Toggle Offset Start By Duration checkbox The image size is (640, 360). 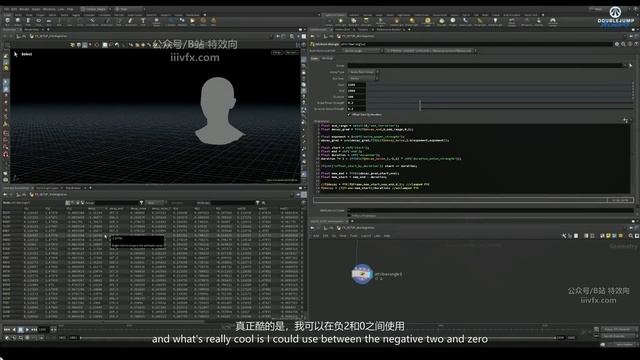(x=350, y=115)
